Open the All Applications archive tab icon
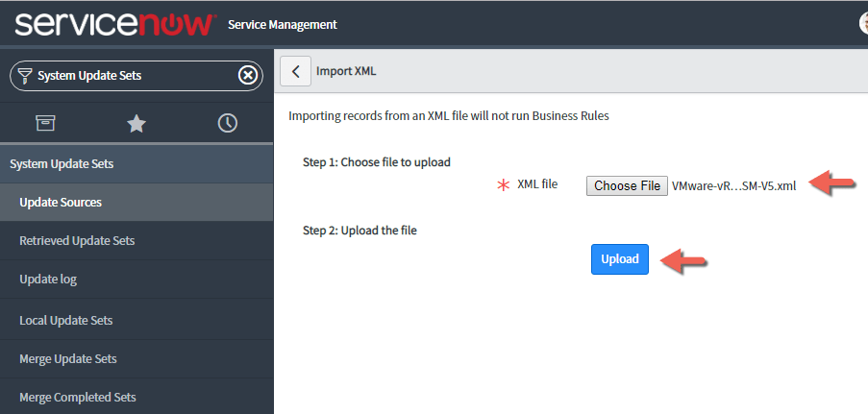This screenshot has width=868, height=414. coord(45,123)
